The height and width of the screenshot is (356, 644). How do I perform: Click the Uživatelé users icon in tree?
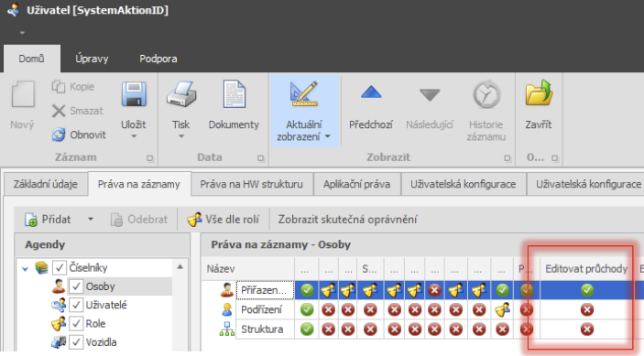pyautogui.click(x=59, y=305)
